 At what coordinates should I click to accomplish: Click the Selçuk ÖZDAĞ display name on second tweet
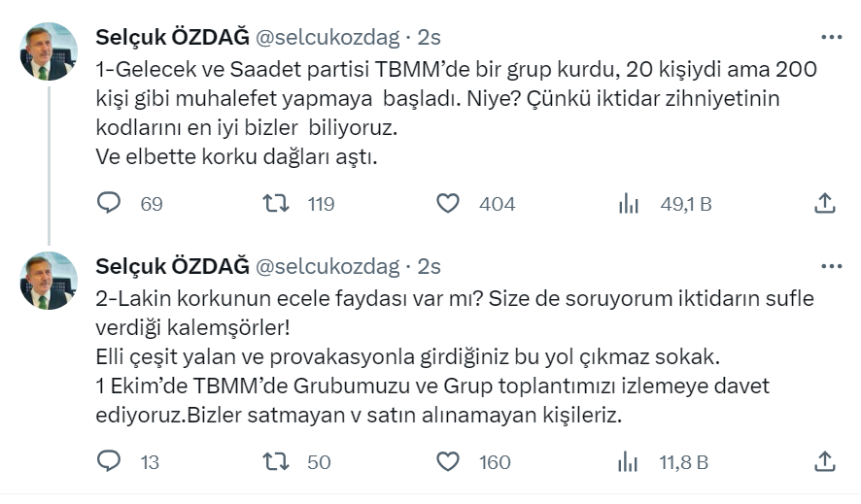point(171,266)
